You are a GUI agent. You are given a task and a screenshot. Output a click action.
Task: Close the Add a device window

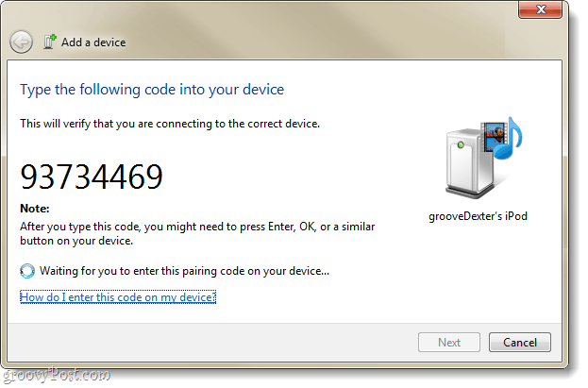tap(540, 9)
